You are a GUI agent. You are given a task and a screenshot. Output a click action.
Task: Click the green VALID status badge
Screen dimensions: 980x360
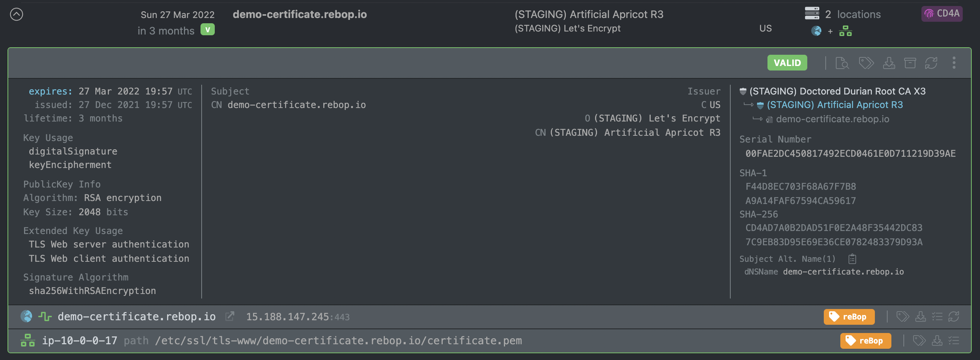click(x=787, y=63)
